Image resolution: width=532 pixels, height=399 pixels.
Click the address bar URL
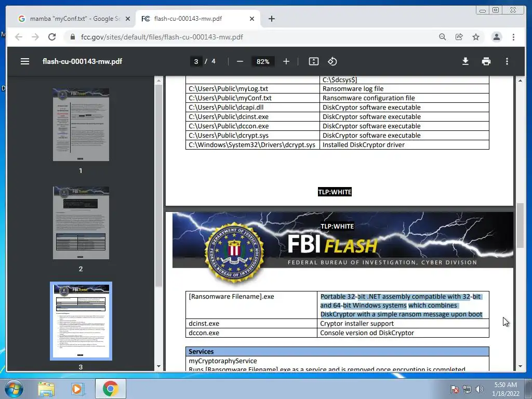pyautogui.click(x=162, y=37)
